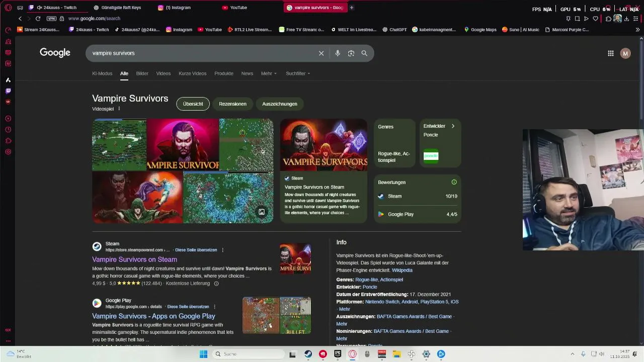
Task: Select the Rezensionen chip
Action: click(232, 104)
